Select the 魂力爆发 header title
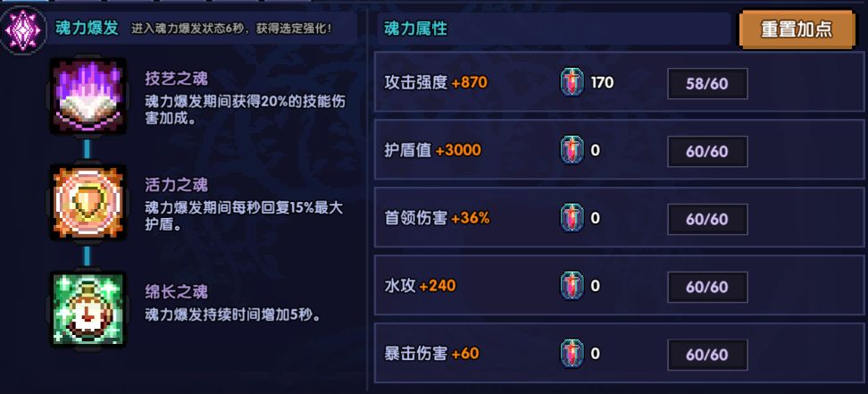Viewport: 868px width, 394px height. 86,29
